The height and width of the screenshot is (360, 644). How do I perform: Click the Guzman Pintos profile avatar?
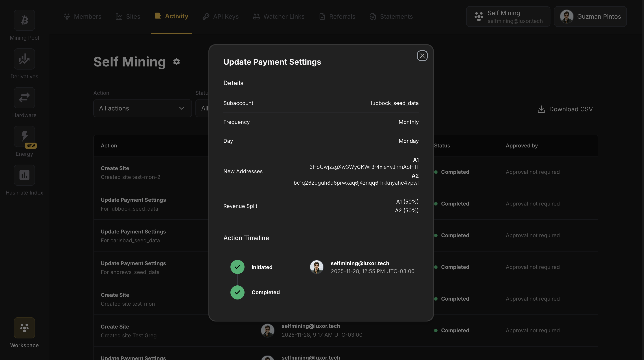pyautogui.click(x=567, y=17)
